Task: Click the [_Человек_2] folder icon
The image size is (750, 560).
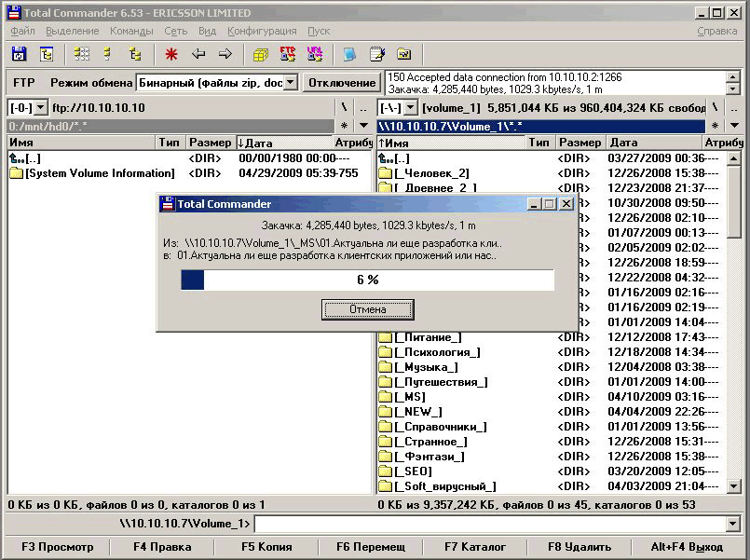Action: coord(386,173)
